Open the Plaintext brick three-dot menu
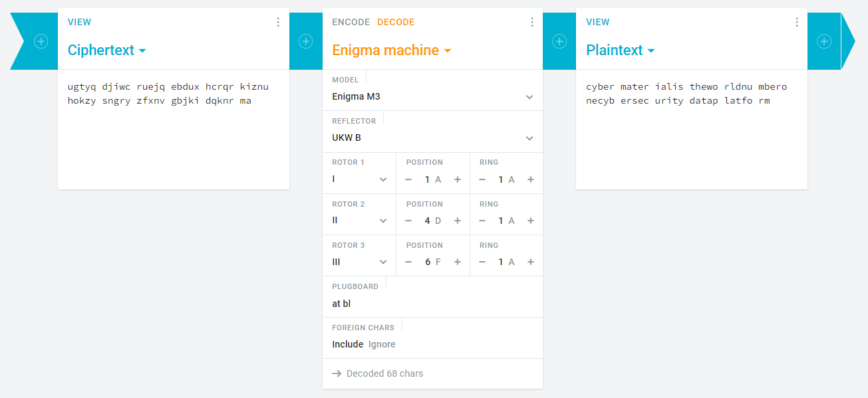 coord(797,22)
